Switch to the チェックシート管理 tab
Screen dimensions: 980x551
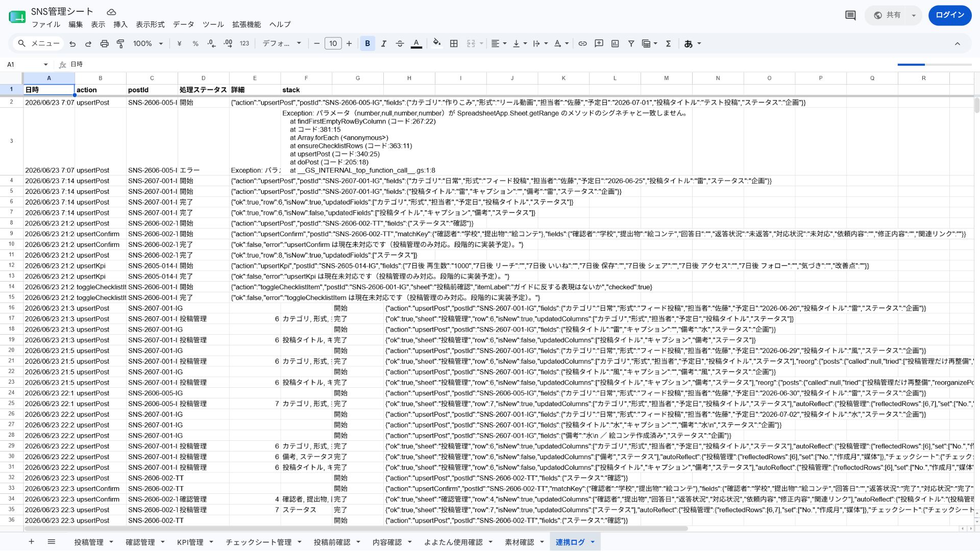[x=258, y=542]
